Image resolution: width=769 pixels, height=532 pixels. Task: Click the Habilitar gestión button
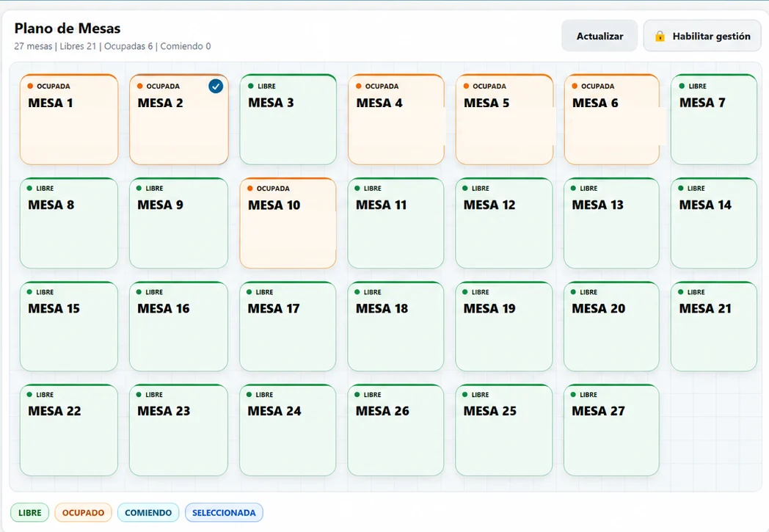coord(702,36)
